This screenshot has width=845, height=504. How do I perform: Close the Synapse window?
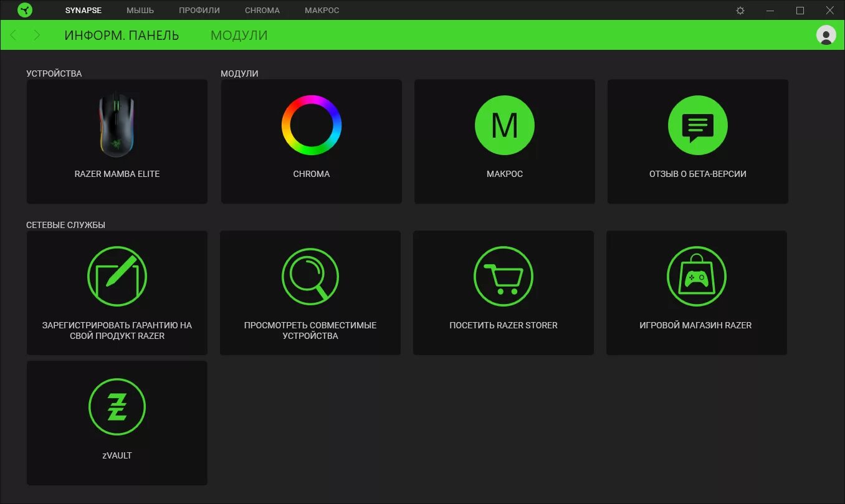[x=829, y=11]
